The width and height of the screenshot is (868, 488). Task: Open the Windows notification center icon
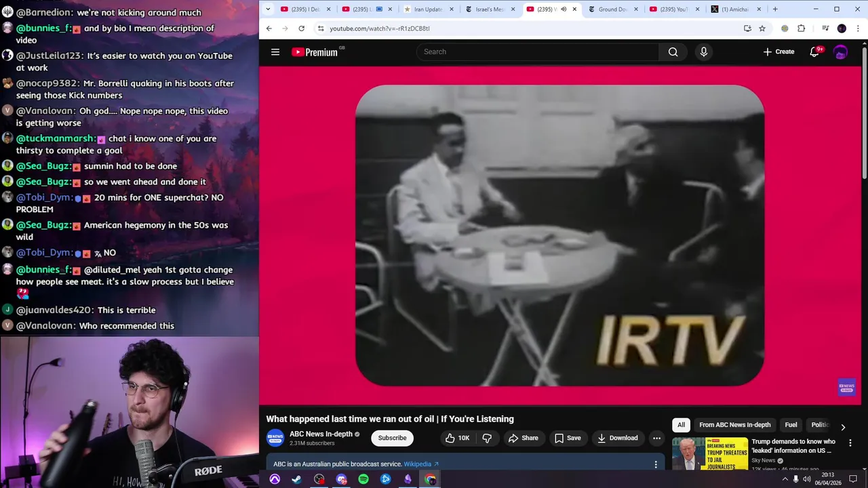853,479
